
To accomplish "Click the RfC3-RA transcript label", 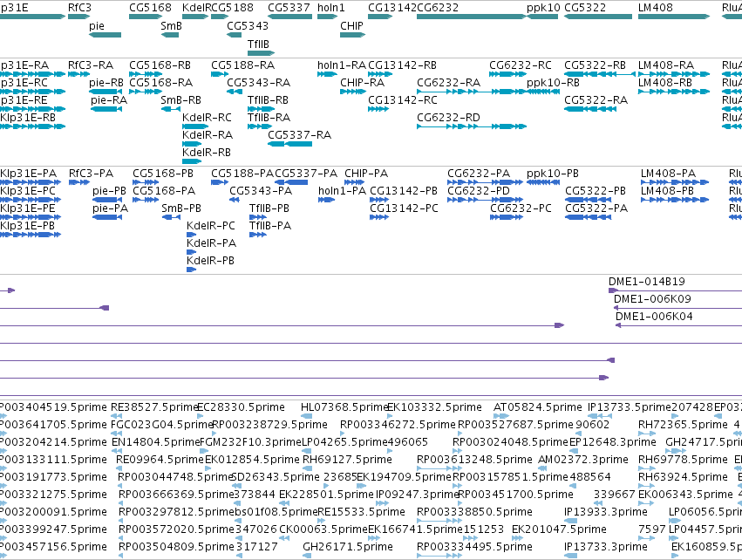I will click(x=91, y=65).
